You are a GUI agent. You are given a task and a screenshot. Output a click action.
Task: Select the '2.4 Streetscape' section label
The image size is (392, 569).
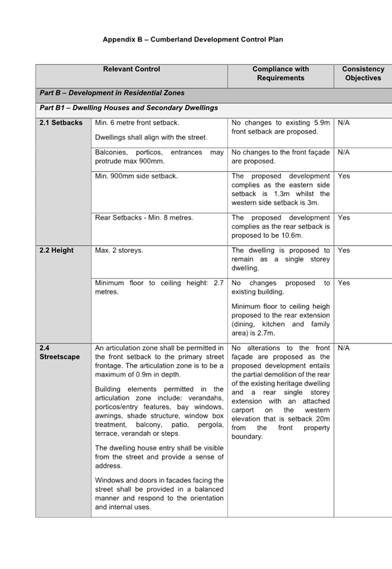tap(59, 352)
